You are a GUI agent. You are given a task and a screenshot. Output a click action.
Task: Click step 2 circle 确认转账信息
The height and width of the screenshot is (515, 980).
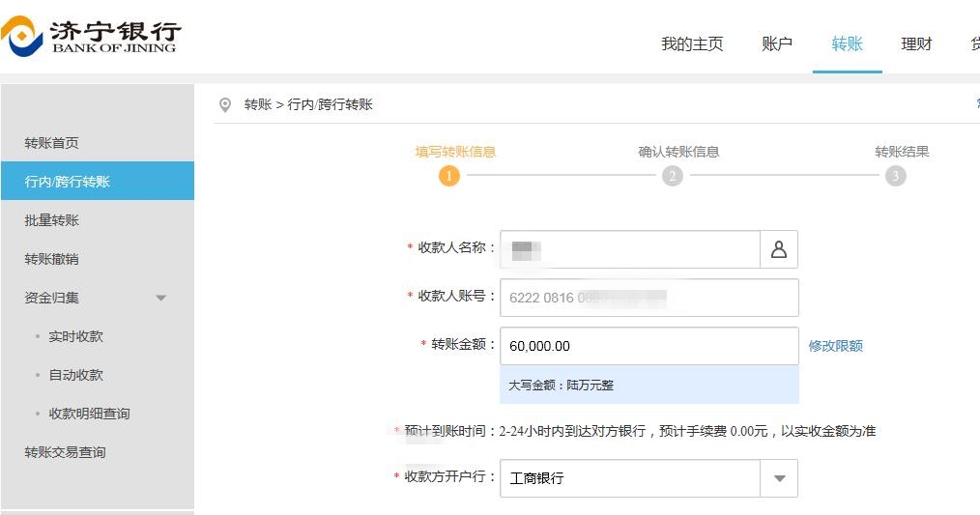(x=673, y=176)
